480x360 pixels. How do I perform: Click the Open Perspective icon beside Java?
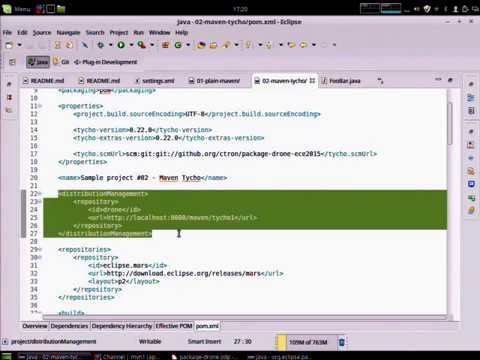pyautogui.click(x=12, y=62)
